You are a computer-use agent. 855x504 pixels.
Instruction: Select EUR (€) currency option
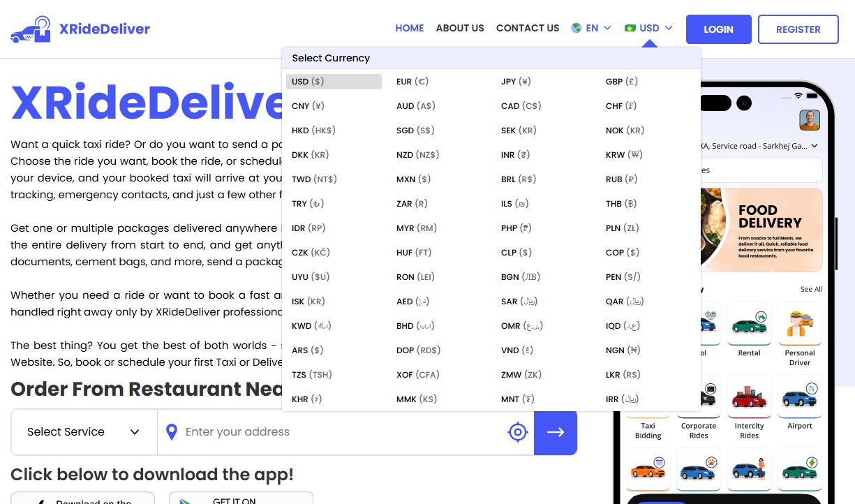pos(412,82)
